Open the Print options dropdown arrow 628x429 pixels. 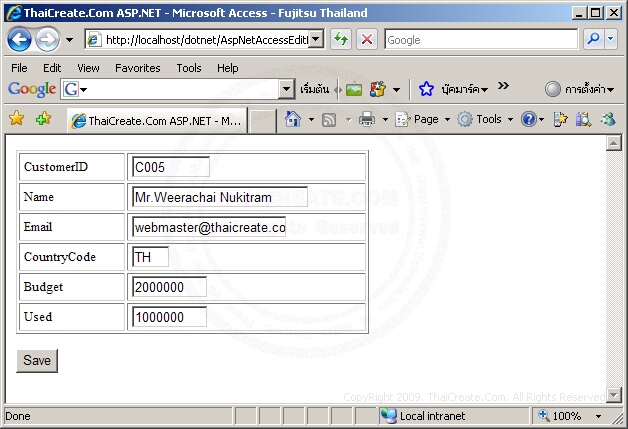[385, 119]
